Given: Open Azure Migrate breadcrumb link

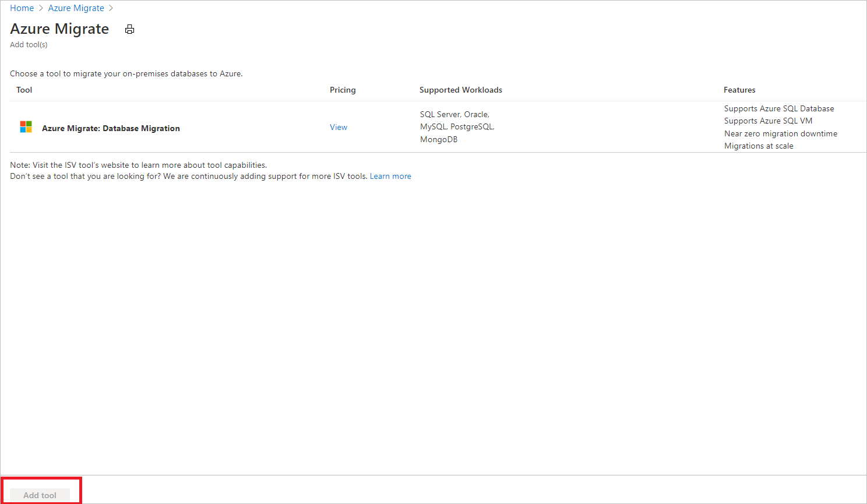Looking at the screenshot, I should pos(76,8).
